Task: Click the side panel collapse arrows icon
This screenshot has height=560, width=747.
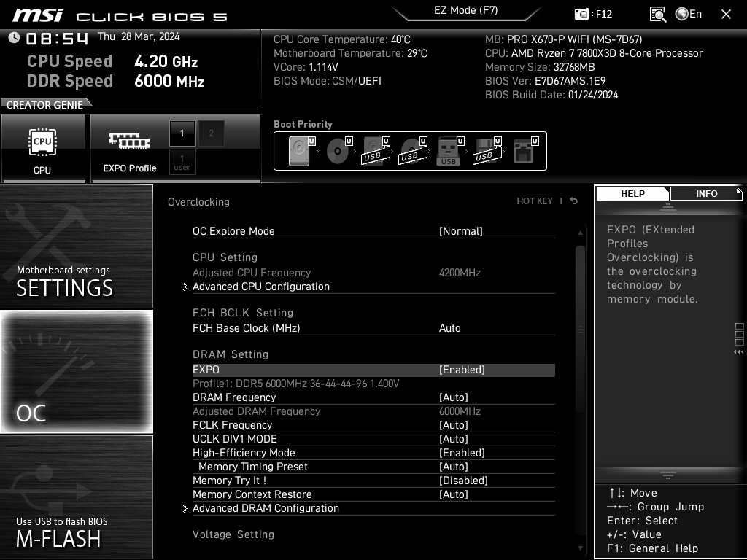Action: point(739,352)
